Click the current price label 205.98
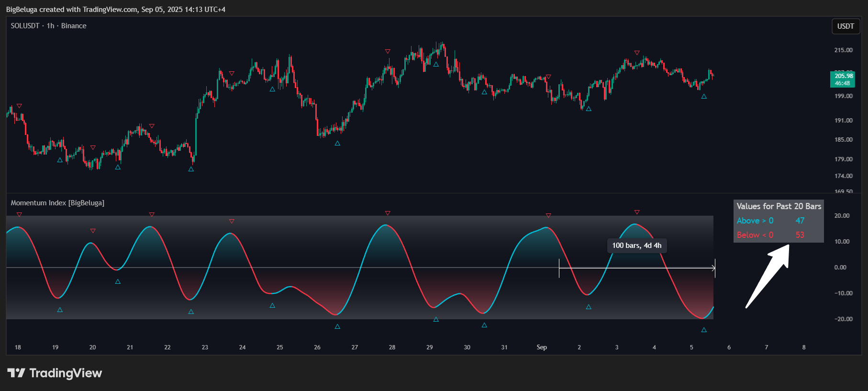This screenshot has width=868, height=391. (844, 76)
